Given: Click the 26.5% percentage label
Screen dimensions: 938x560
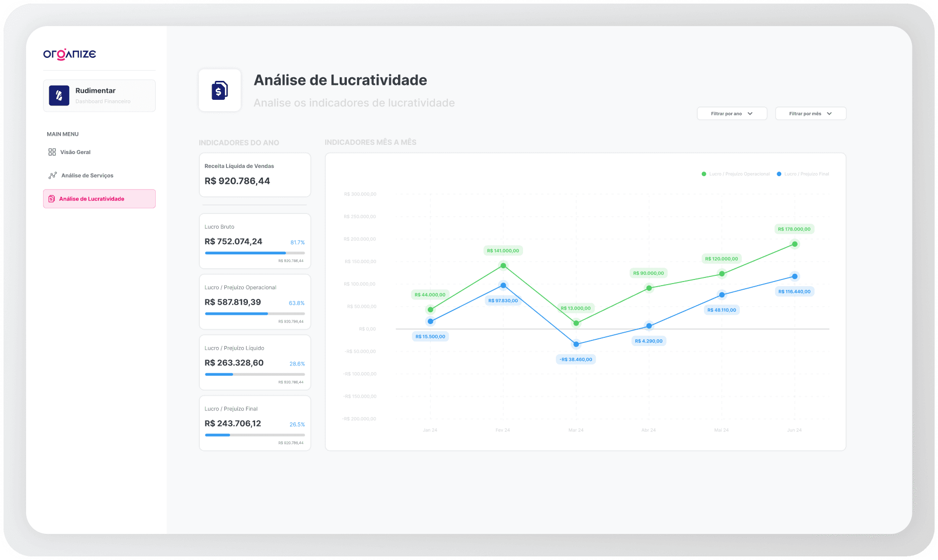Looking at the screenshot, I should pos(297,424).
